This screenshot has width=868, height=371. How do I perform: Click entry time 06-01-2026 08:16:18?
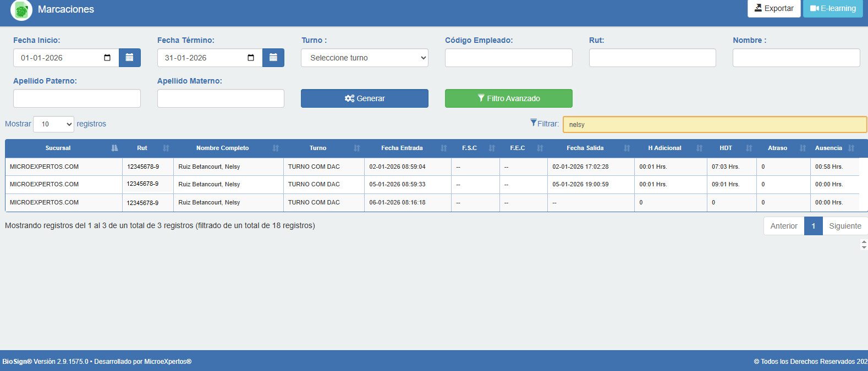point(397,202)
